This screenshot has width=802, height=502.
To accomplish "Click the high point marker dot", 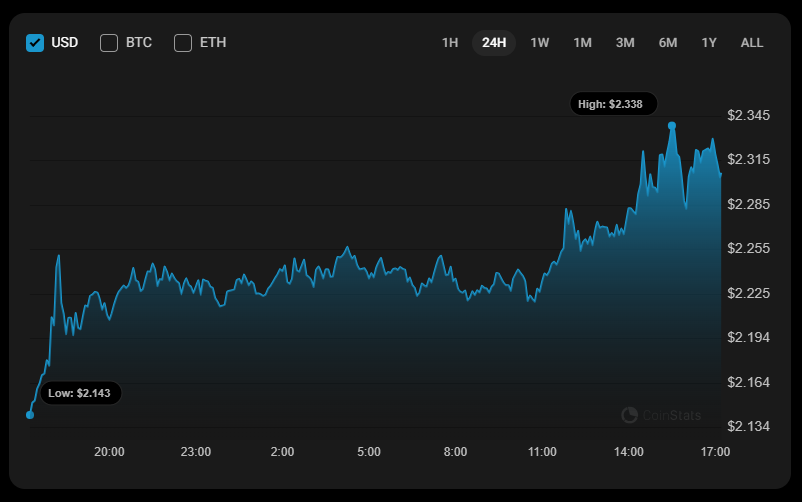I will click(672, 126).
